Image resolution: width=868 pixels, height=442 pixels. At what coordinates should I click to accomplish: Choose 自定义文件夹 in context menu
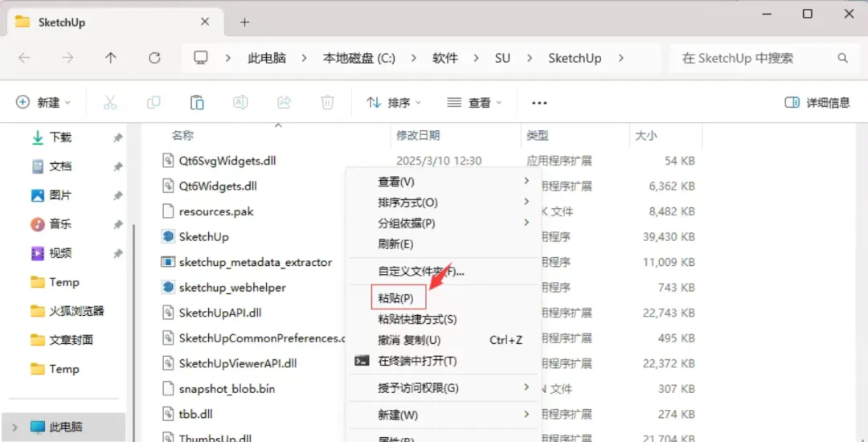pos(444,272)
